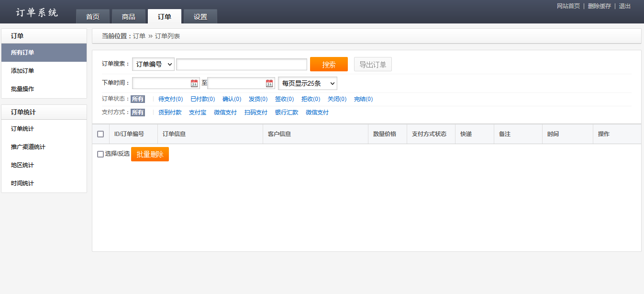The image size is (644, 294).
Task: Click the 搜索 search button
Action: [x=329, y=64]
